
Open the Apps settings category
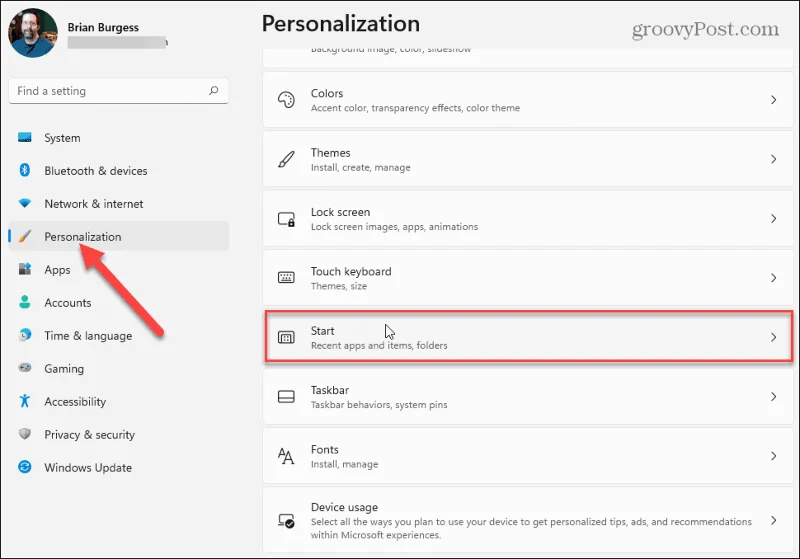(x=118, y=269)
